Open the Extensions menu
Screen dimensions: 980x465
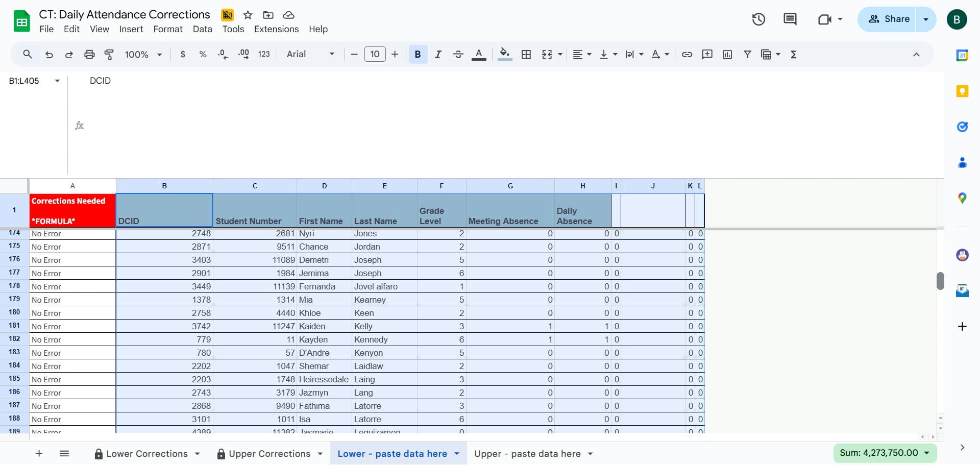(277, 29)
